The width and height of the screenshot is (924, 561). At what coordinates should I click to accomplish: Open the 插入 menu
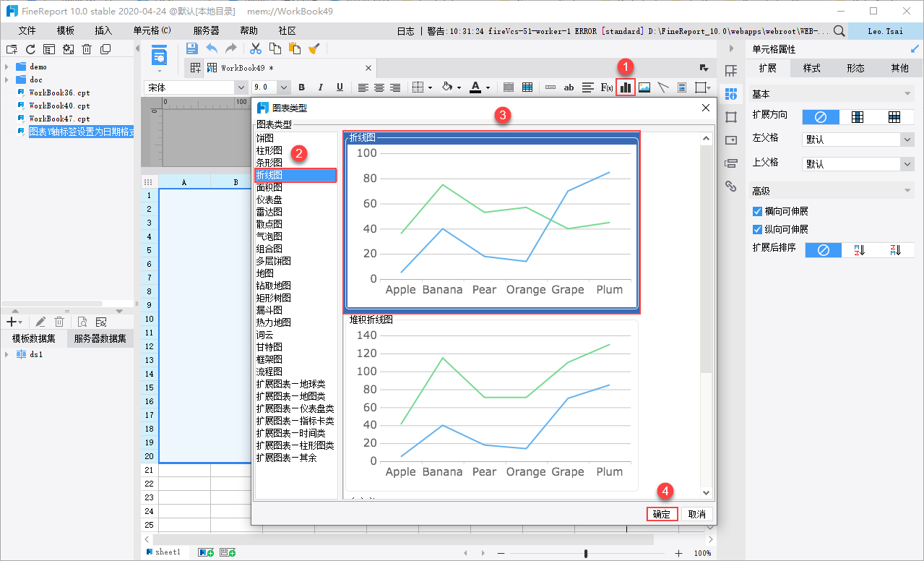[103, 30]
